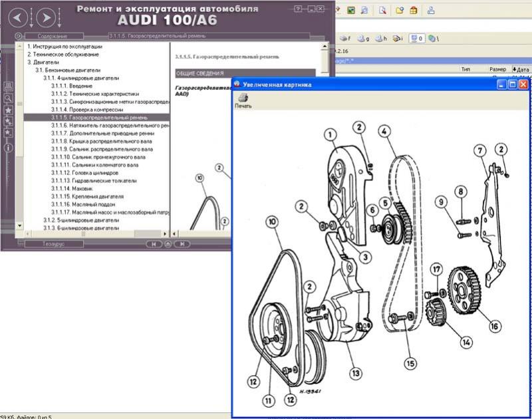
Task: Click the network drive icon in file manager toolbar
Action: pyautogui.click(x=431, y=10)
